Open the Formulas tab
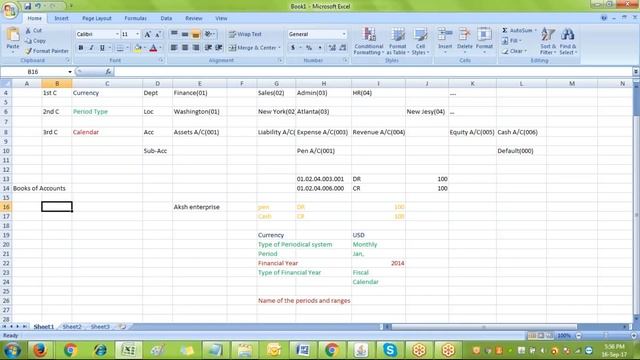The width and height of the screenshot is (640, 360). (x=136, y=18)
